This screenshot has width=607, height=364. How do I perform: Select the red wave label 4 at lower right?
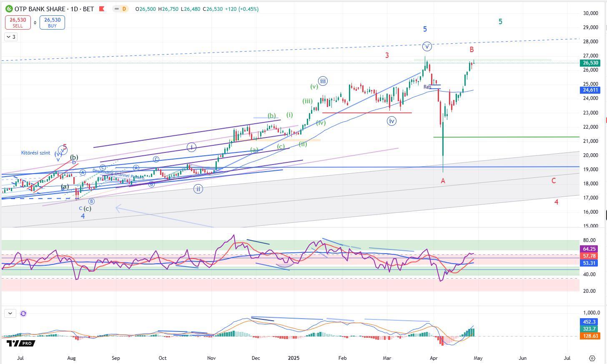(556, 202)
